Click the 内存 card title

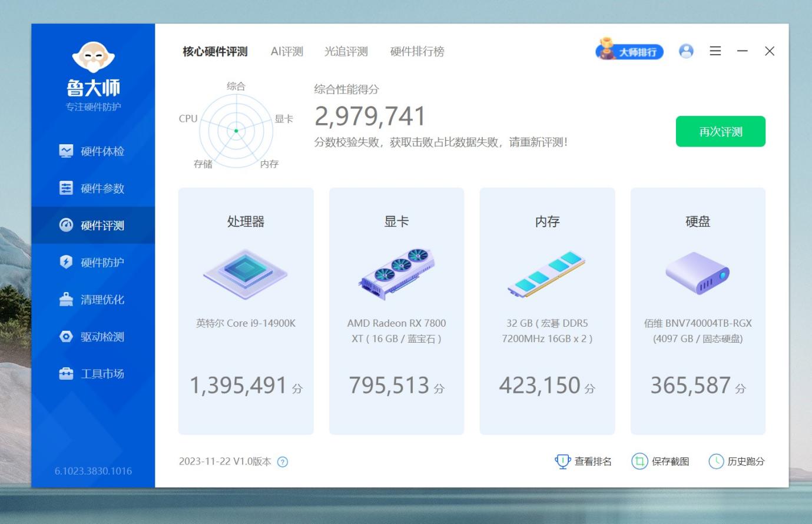(547, 221)
